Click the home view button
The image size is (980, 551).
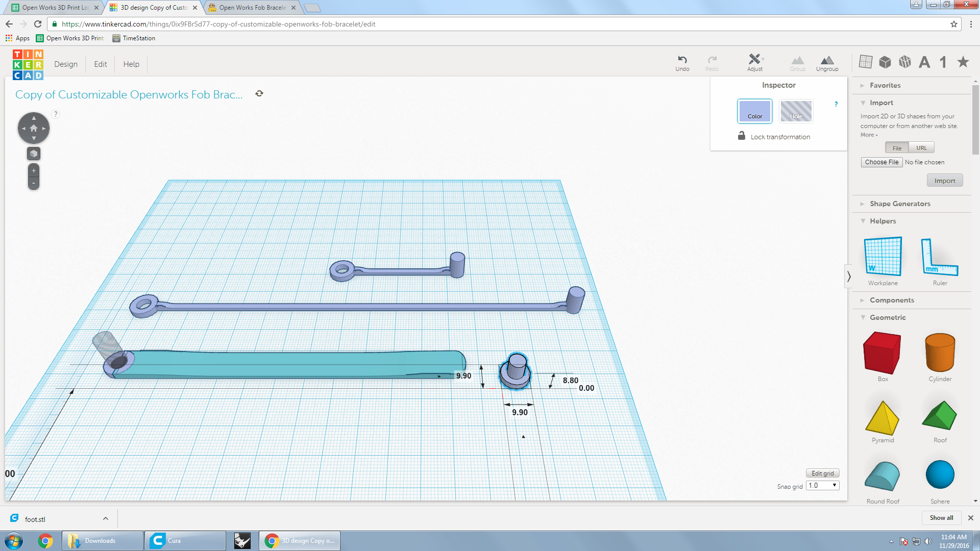coord(34,128)
